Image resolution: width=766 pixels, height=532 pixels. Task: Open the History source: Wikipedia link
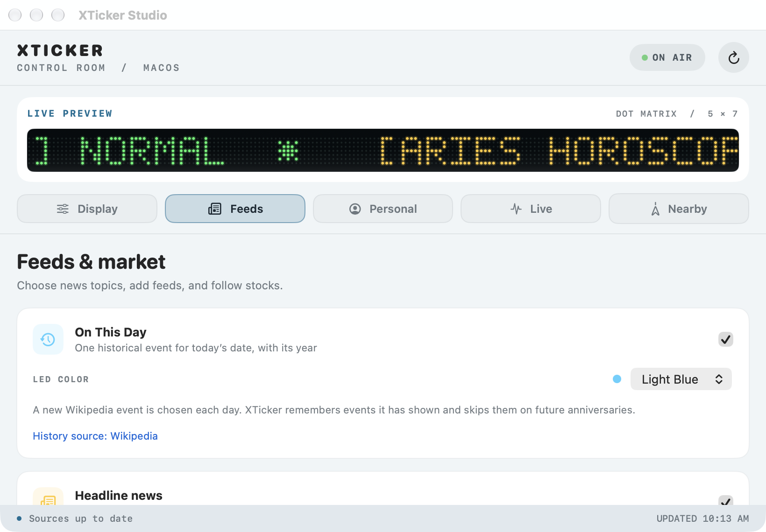[95, 436]
